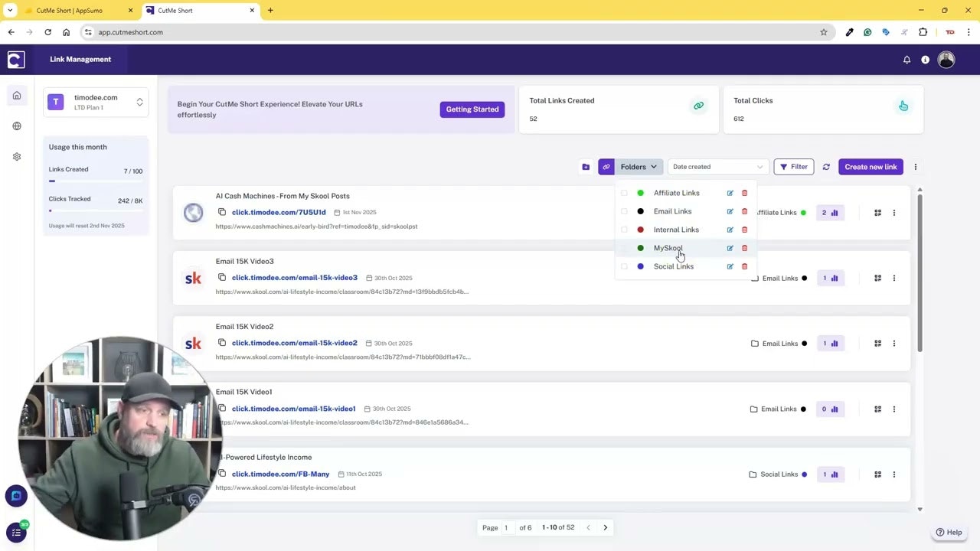Delete the Internal Links folder
This screenshot has width=980, height=551.
pyautogui.click(x=744, y=230)
